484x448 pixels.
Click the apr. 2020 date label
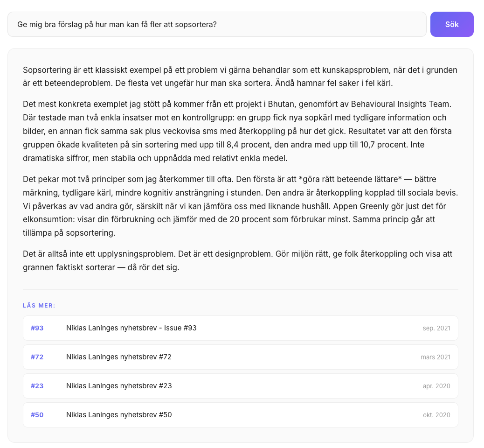436,386
